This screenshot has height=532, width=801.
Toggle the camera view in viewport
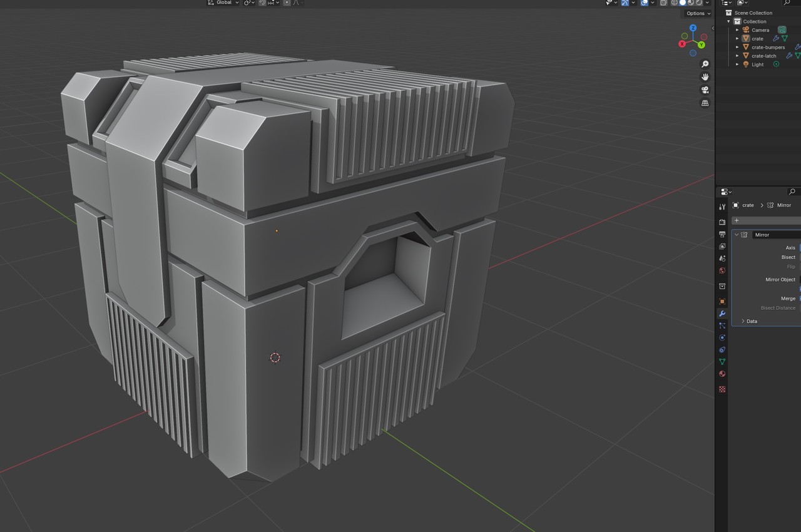pyautogui.click(x=705, y=90)
